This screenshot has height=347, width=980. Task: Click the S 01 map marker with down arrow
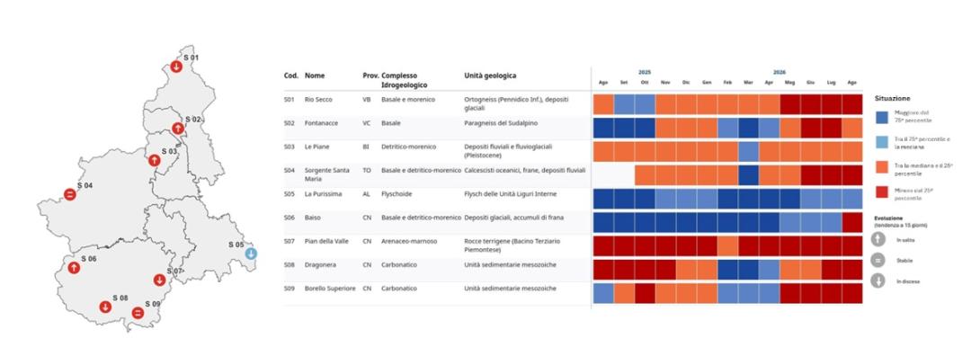[176, 67]
